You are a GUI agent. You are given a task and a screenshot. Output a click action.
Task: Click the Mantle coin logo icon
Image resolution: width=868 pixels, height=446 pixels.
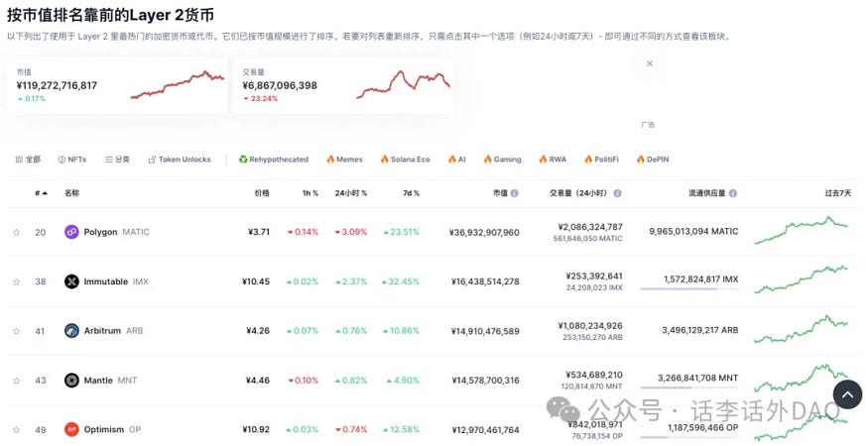(71, 380)
